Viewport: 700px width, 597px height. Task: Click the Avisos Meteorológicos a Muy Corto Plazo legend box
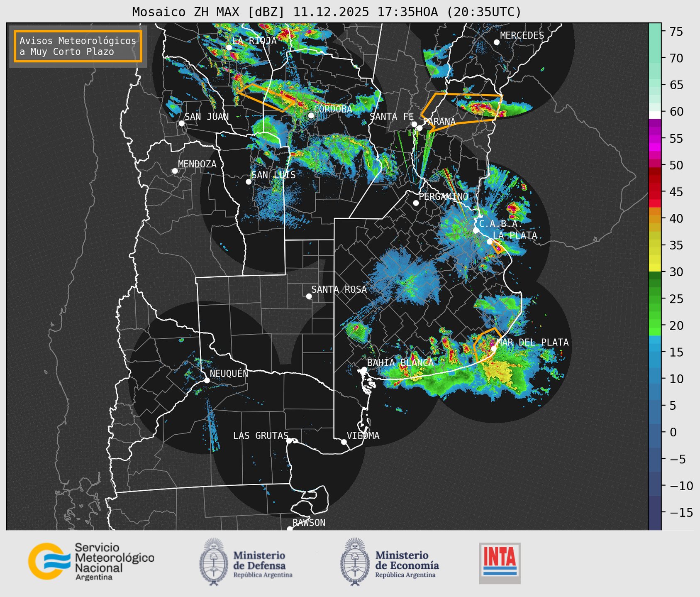[78, 46]
